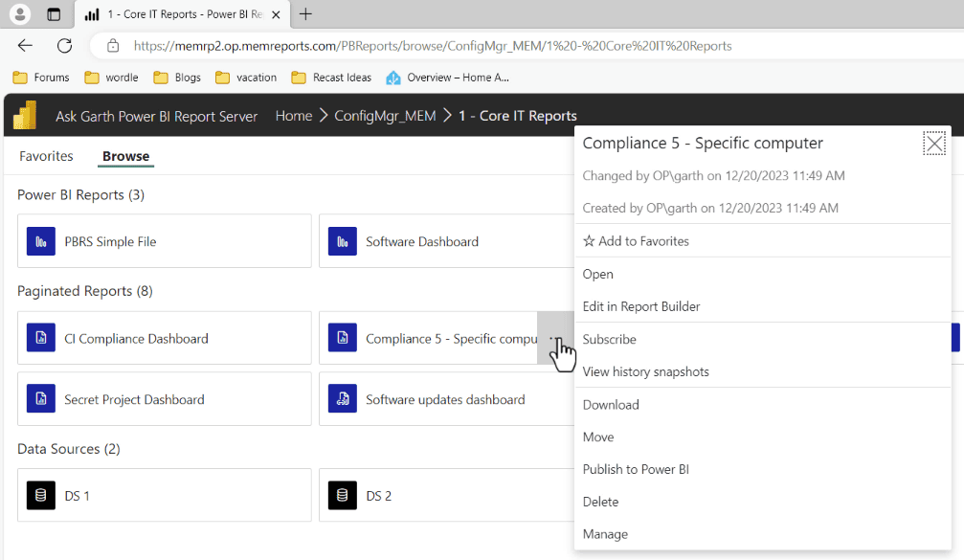
Task: Open the CI Compliance Dashboard tile
Action: tap(164, 338)
